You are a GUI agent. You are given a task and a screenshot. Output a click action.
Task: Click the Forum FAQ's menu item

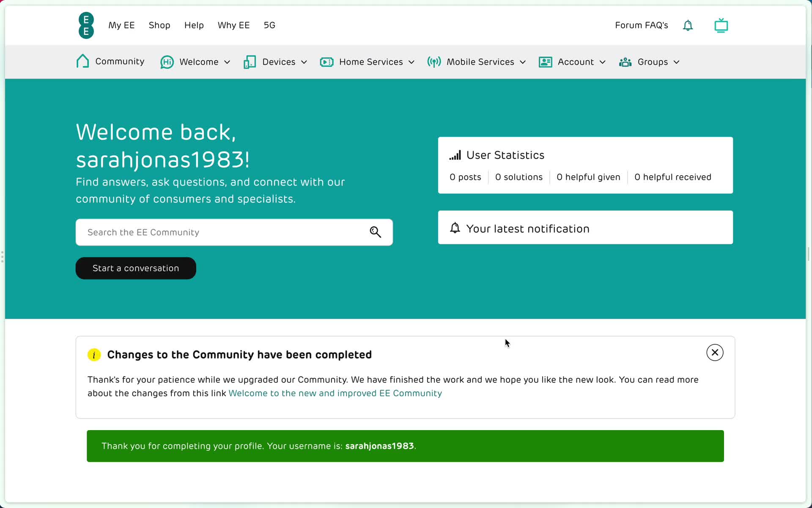tap(641, 25)
